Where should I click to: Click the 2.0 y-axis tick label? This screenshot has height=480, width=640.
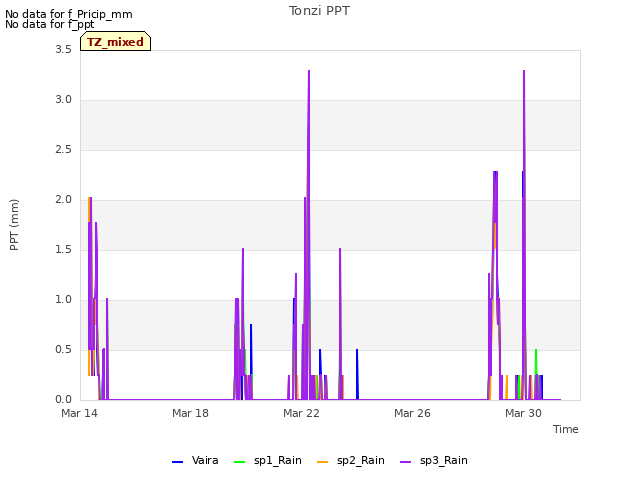63,200
